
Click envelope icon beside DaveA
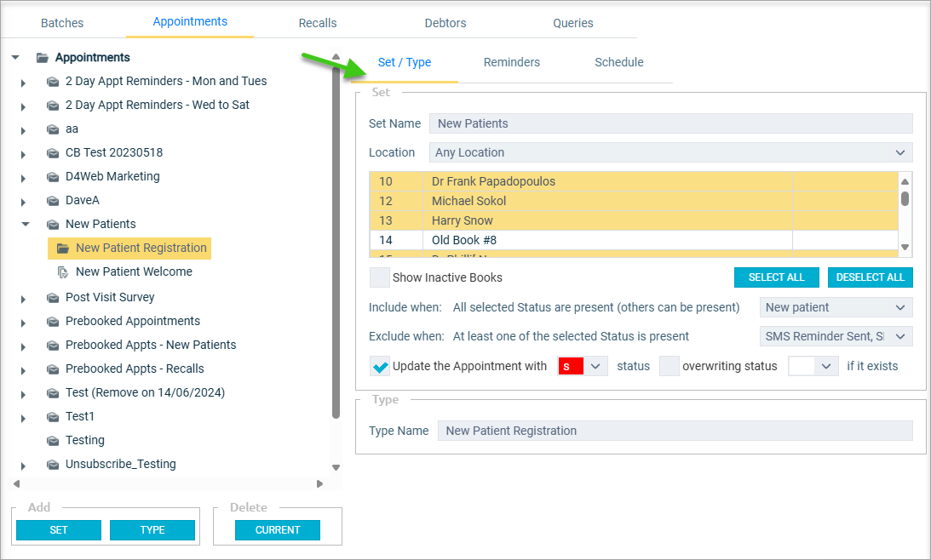(53, 201)
